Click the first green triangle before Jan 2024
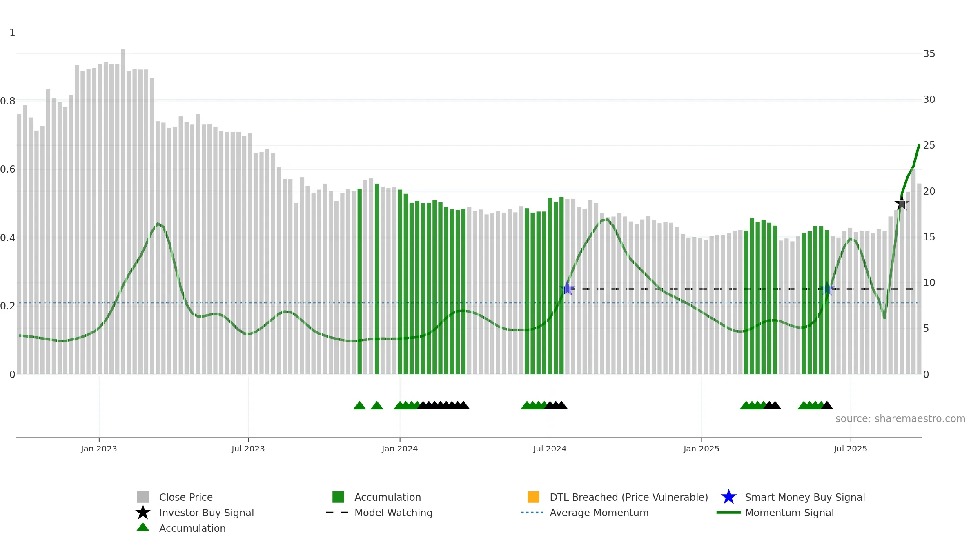 pos(359,405)
